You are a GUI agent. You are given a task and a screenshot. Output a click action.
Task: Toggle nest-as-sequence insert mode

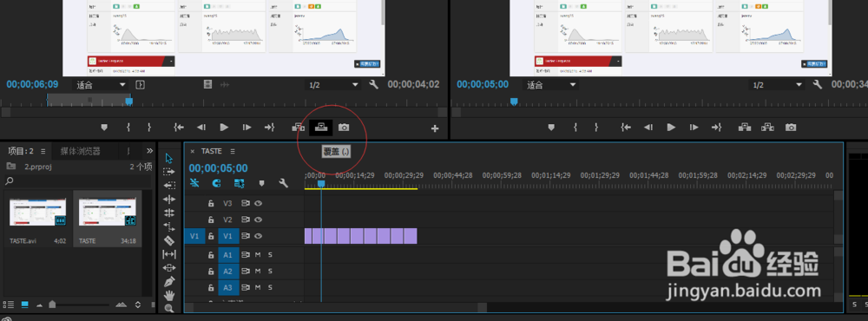[x=194, y=183]
